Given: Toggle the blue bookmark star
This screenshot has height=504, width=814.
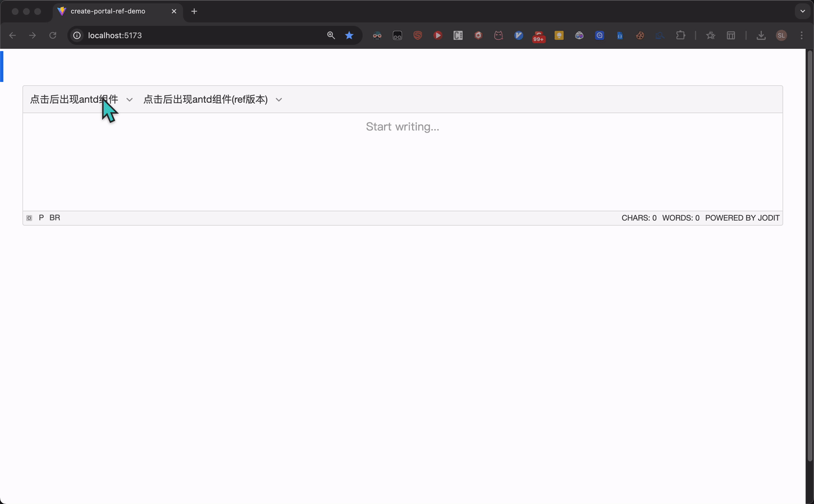Looking at the screenshot, I should click(349, 35).
